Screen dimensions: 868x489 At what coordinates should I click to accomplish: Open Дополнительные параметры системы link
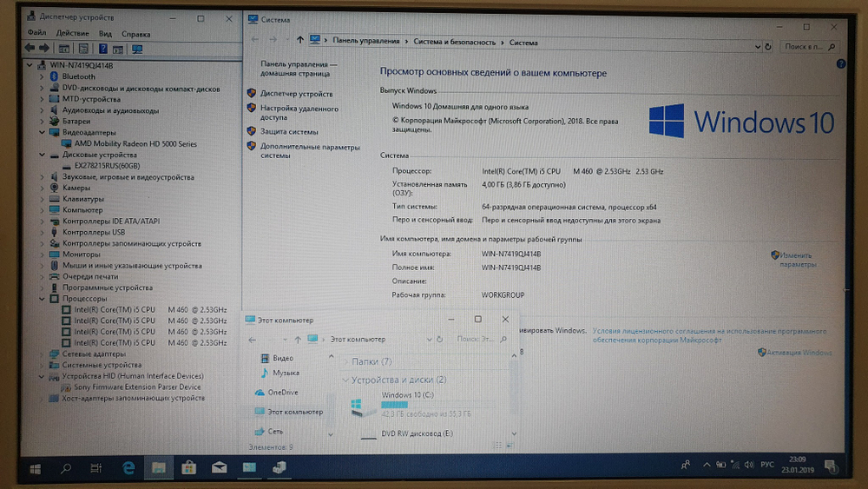pos(310,151)
